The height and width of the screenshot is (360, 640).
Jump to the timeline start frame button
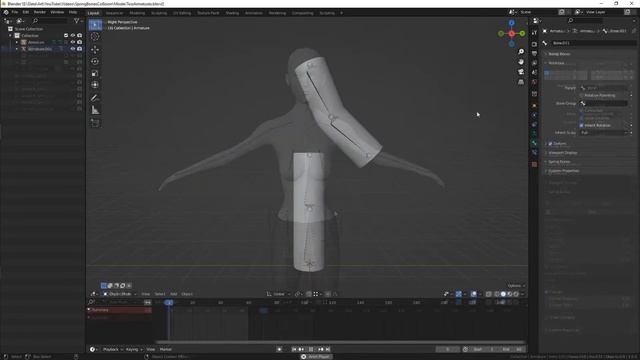pyautogui.click(x=294, y=349)
